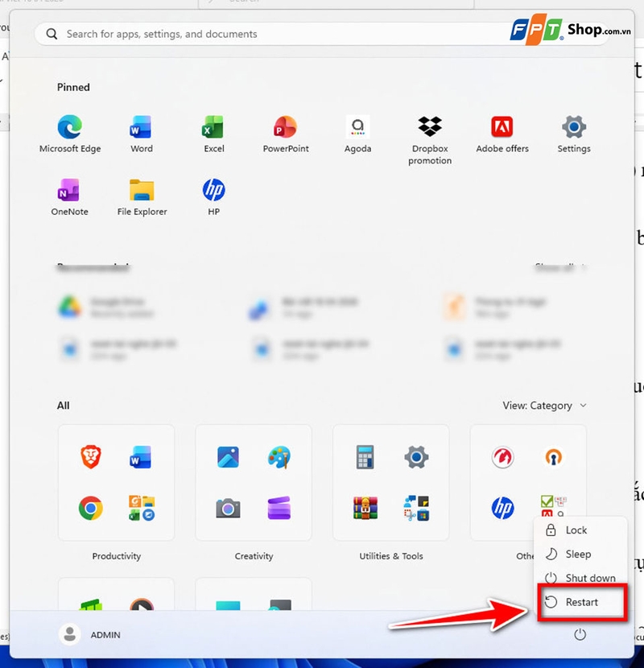Open the pinned Excel app

(x=213, y=134)
